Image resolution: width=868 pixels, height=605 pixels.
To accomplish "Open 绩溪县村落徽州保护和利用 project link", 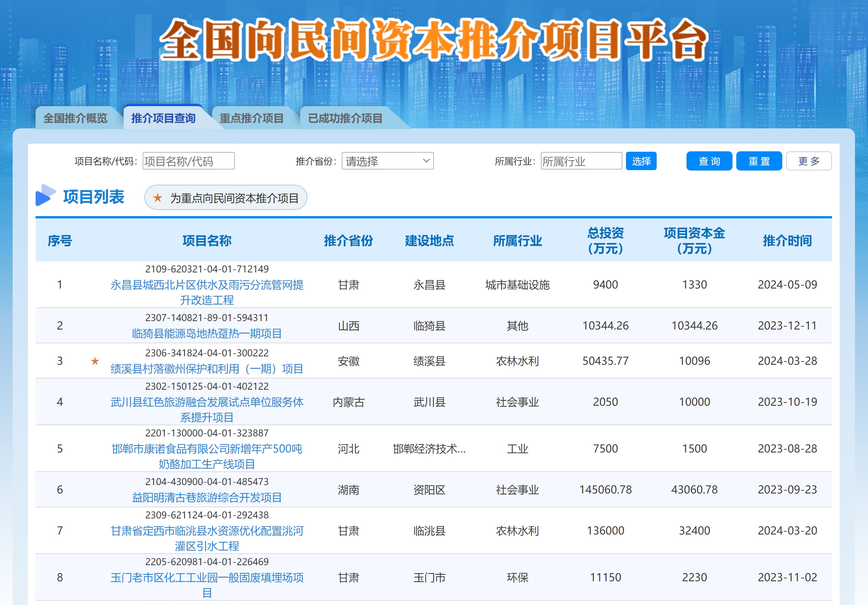I will pos(207,369).
